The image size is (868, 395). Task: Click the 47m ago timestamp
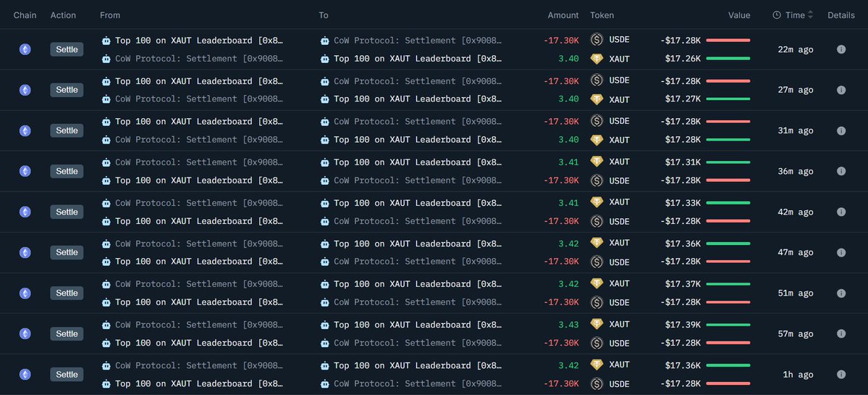(796, 253)
